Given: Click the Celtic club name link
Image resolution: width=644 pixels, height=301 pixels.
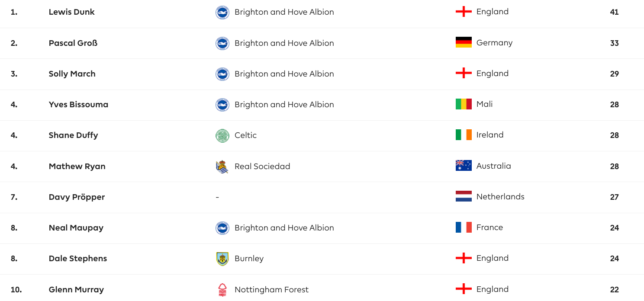Looking at the screenshot, I should 245,135.
